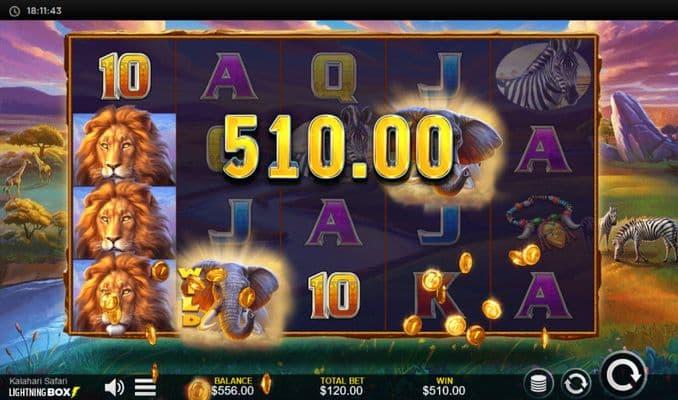Click the 10 symbol in top left
The image size is (678, 400).
pyautogui.click(x=125, y=77)
